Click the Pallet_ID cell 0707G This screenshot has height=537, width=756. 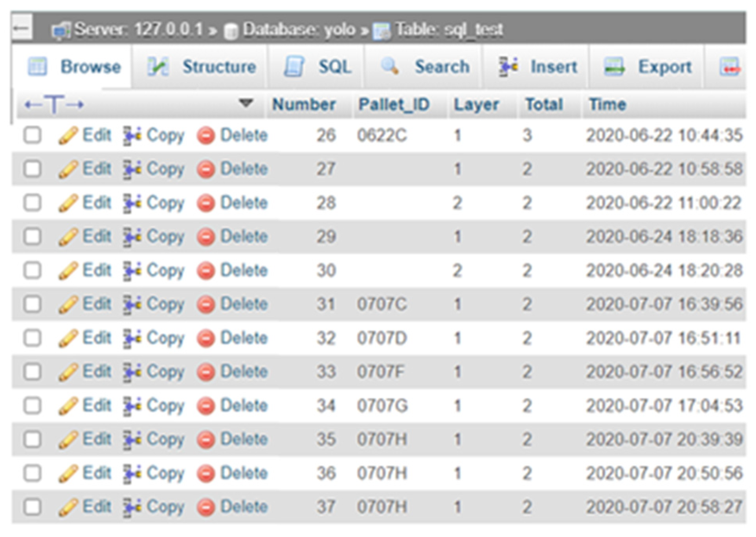(x=382, y=406)
